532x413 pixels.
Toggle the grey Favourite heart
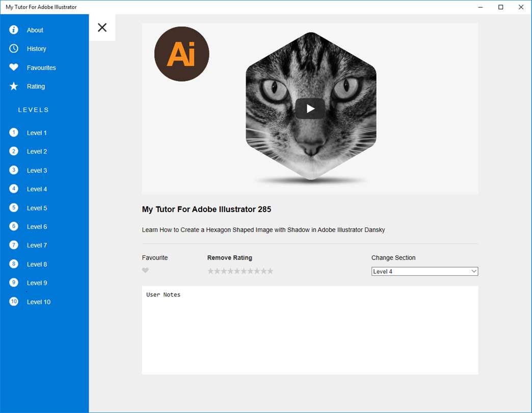pos(145,270)
